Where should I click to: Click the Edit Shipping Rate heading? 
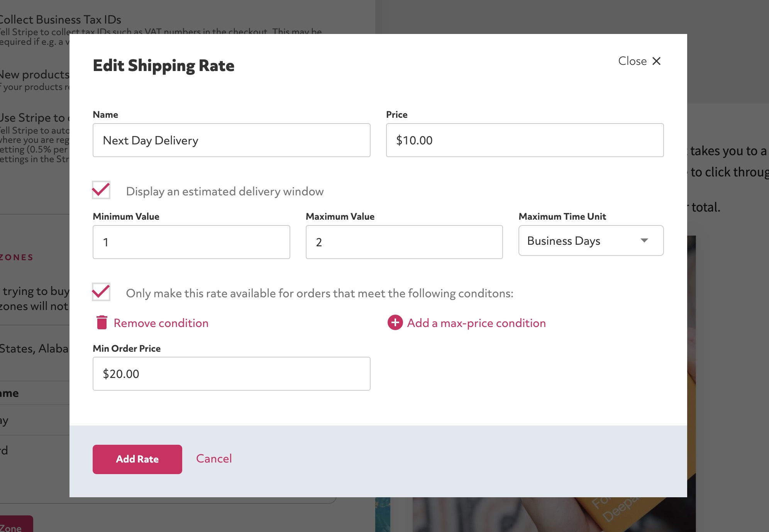(x=164, y=66)
